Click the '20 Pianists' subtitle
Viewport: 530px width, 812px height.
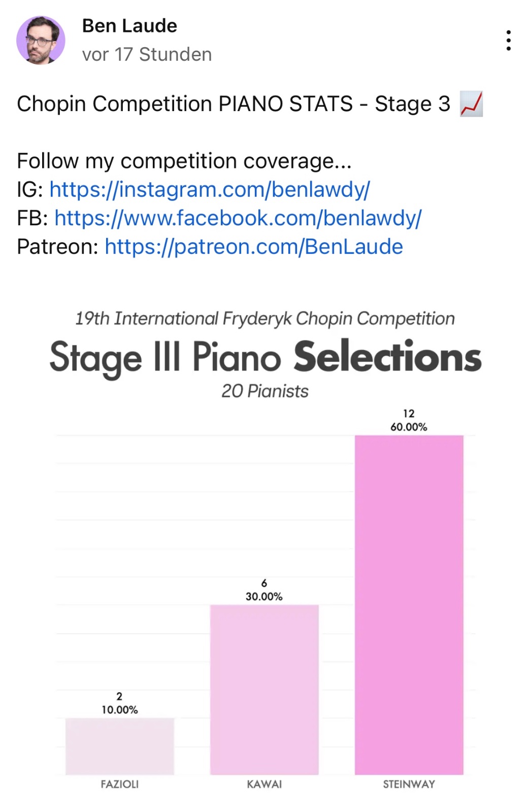tap(265, 391)
